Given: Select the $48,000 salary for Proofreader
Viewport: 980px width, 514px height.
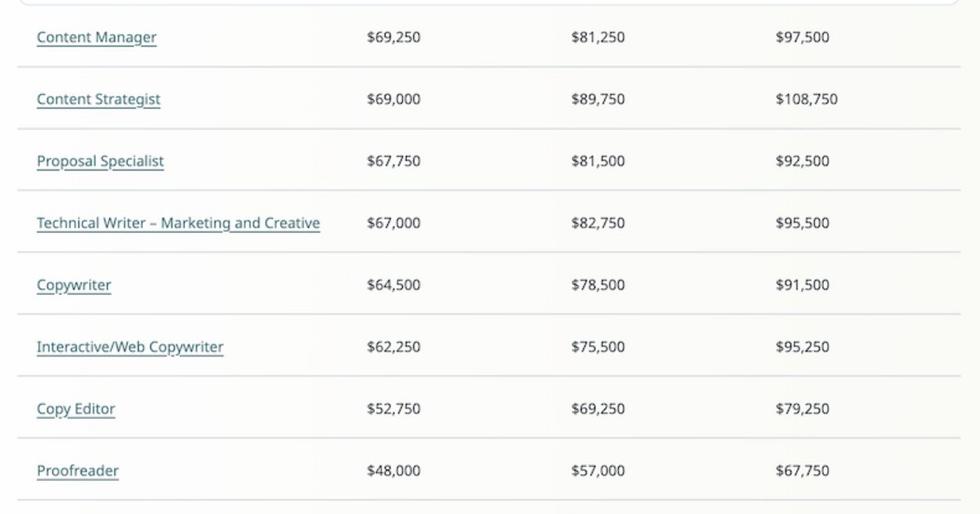Looking at the screenshot, I should [x=394, y=471].
